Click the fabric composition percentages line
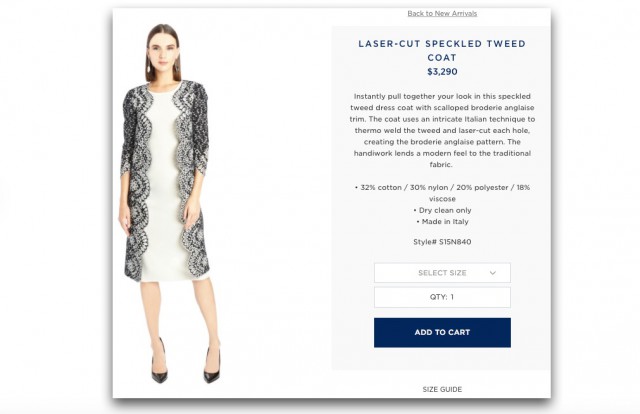 click(441, 192)
